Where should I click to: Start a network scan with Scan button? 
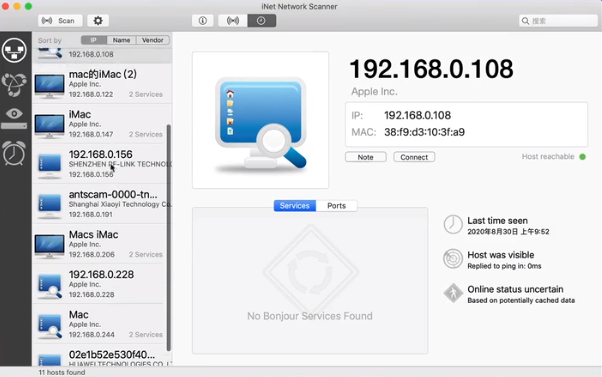(x=60, y=21)
